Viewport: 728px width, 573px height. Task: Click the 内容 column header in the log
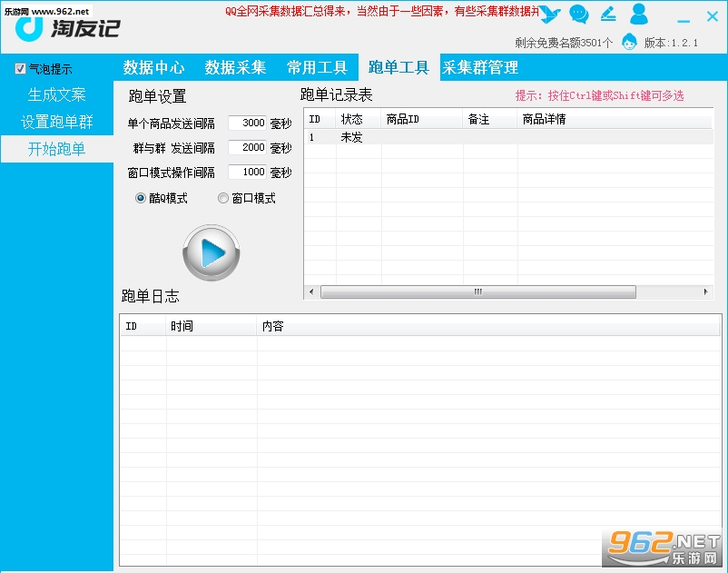click(x=488, y=326)
